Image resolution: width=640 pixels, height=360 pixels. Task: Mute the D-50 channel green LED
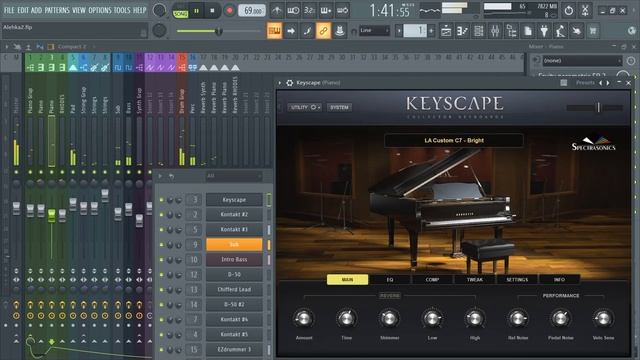point(162,275)
